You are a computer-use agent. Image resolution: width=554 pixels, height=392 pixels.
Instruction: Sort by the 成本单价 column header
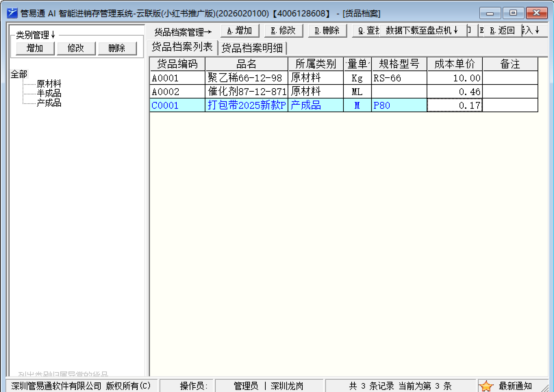(x=454, y=64)
